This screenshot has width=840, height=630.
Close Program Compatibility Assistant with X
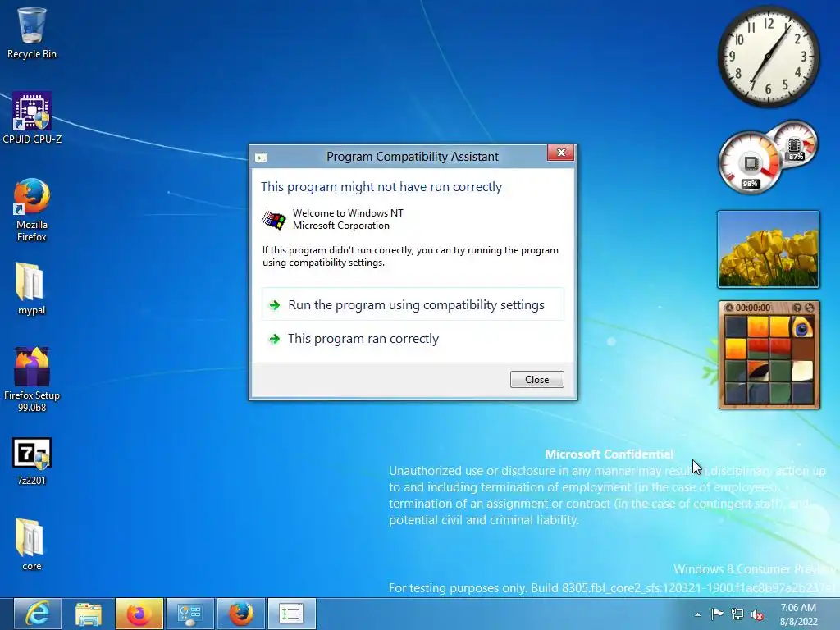tap(561, 153)
